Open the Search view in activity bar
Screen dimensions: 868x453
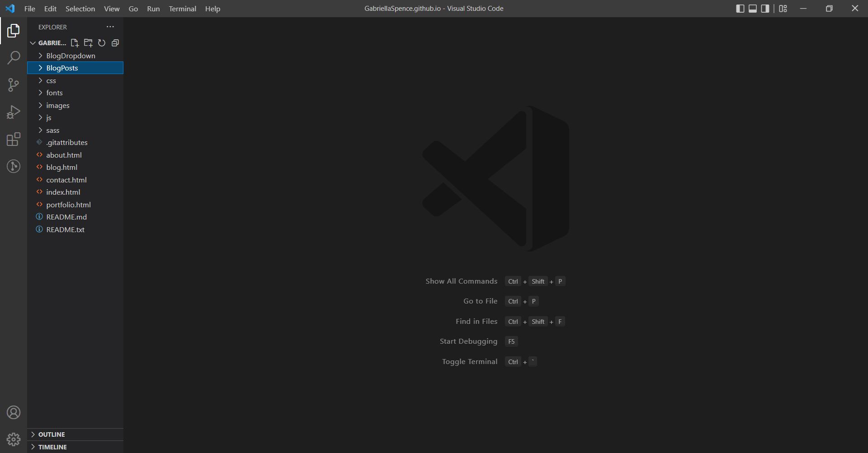tap(14, 58)
